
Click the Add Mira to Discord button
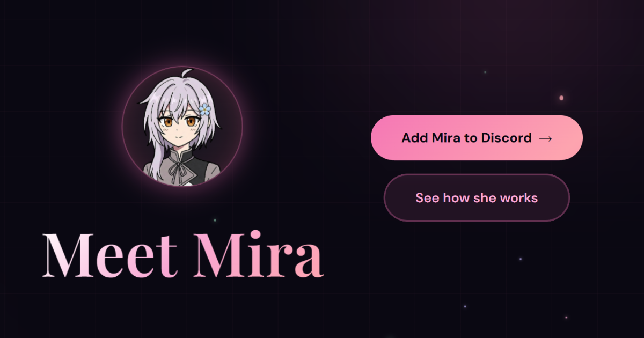pyautogui.click(x=477, y=138)
